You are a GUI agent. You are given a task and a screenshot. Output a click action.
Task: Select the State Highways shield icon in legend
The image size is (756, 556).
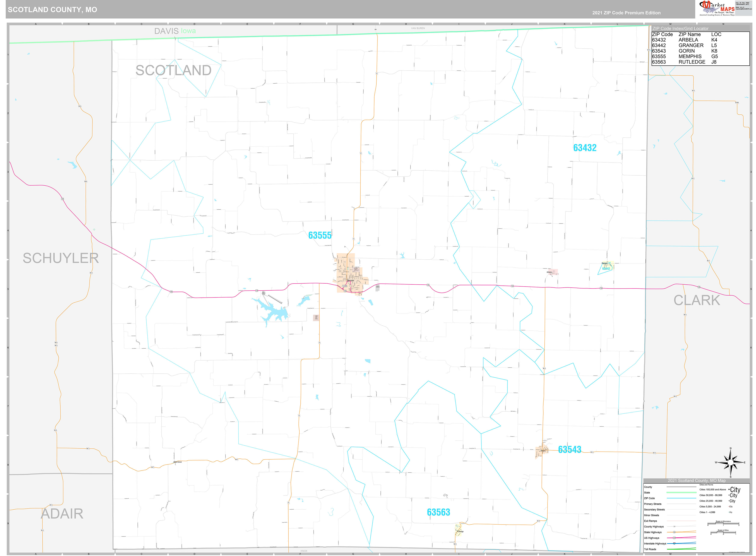pyautogui.click(x=674, y=532)
